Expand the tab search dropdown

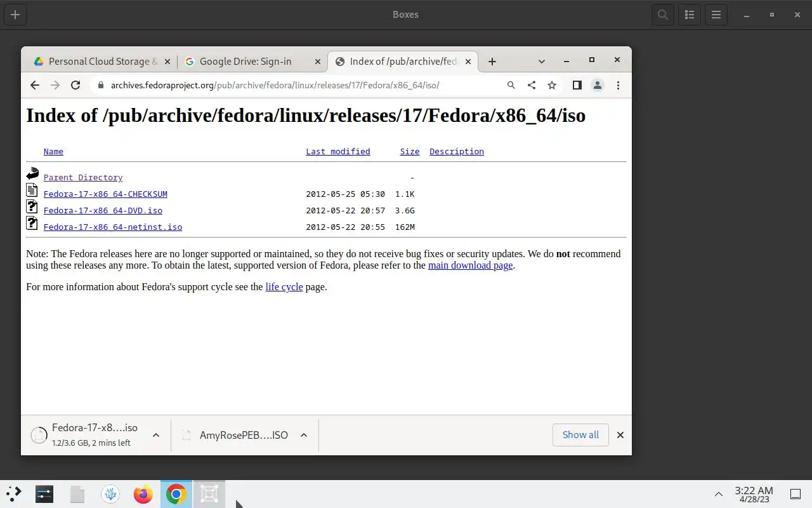tap(541, 62)
